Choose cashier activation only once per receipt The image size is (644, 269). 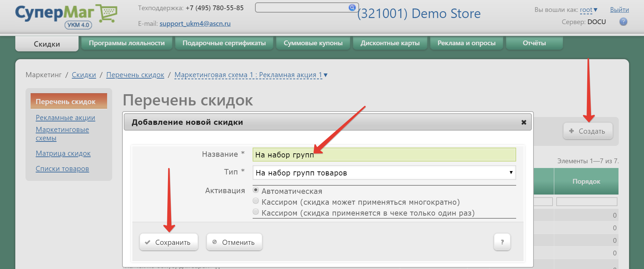click(x=256, y=212)
